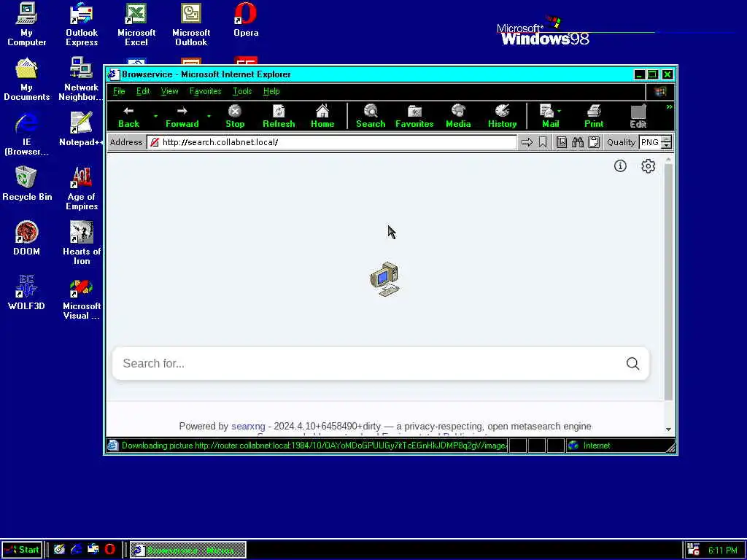This screenshot has height=560, width=747.
Task: Open the Favorites menu
Action: (x=205, y=91)
